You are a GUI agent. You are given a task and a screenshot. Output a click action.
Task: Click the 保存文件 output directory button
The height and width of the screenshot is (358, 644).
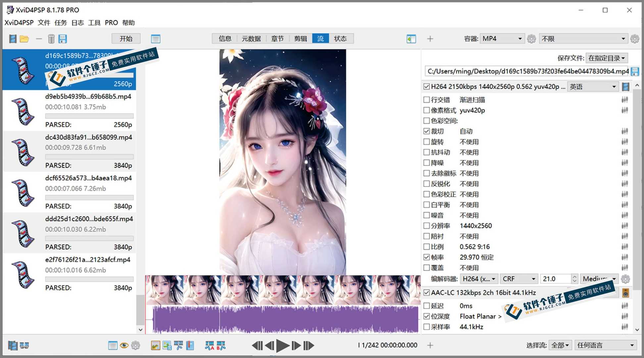point(607,58)
